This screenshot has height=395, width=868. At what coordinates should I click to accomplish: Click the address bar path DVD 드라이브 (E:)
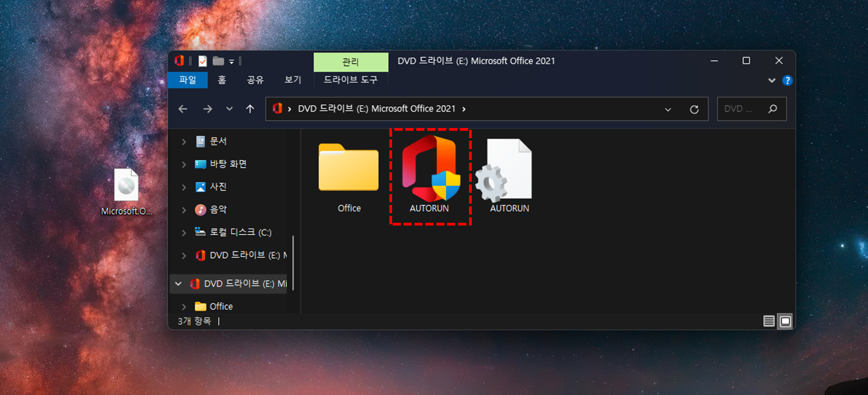pos(377,109)
